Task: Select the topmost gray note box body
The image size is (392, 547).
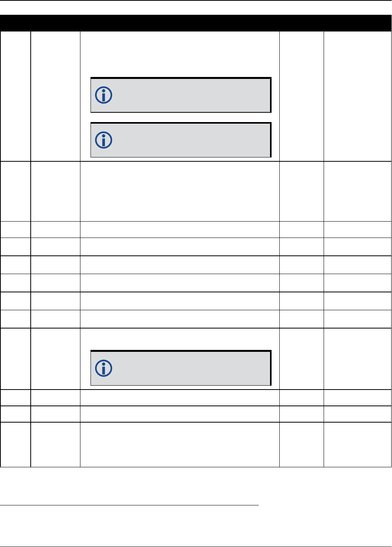Action: [181, 95]
